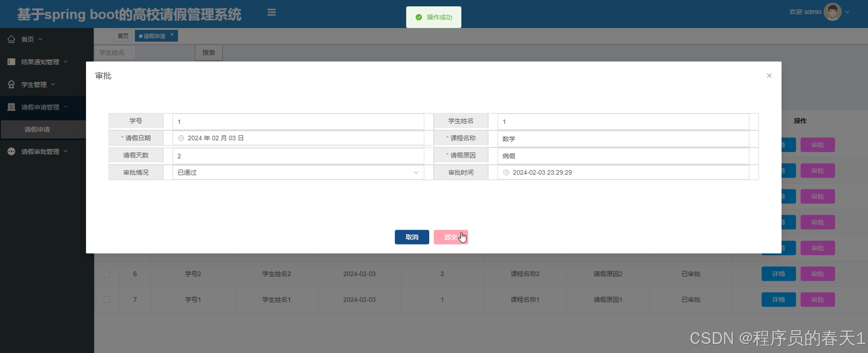868x353 pixels.
Task: Click the 操作成功 success check icon
Action: tap(419, 17)
